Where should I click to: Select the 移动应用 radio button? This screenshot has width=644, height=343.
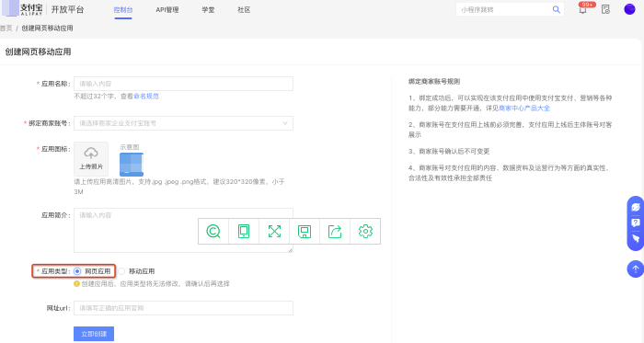pyautogui.click(x=121, y=271)
